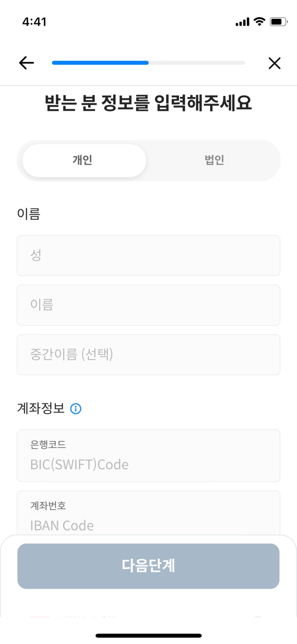Focus the 성 input field

[x=148, y=255]
